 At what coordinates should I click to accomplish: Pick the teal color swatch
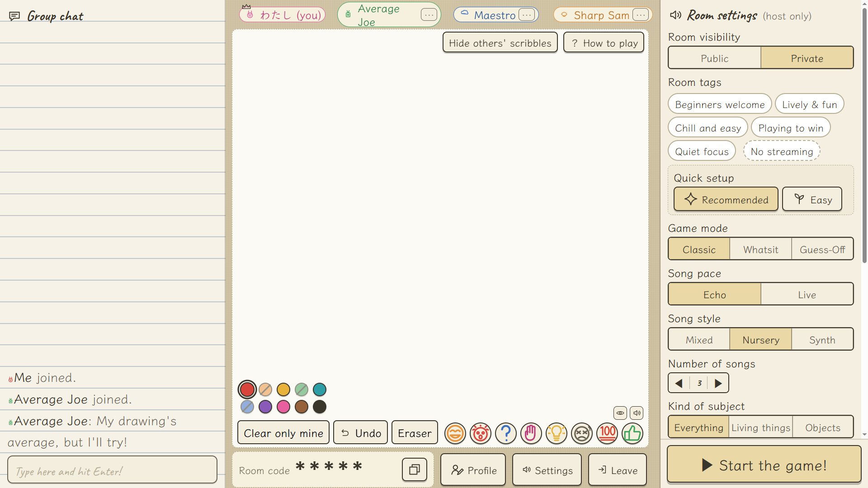tap(320, 389)
